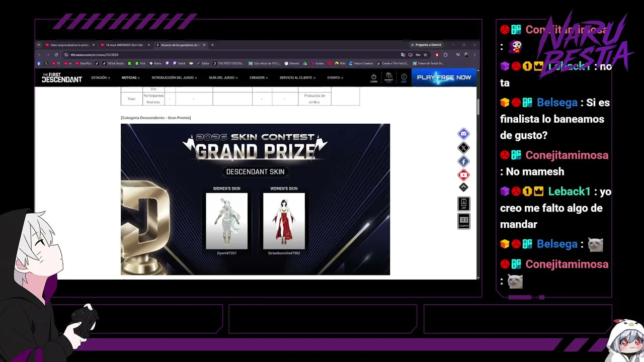Click the 'Productos de acrílico' table cell
This screenshot has width=644, height=362.
[314, 99]
